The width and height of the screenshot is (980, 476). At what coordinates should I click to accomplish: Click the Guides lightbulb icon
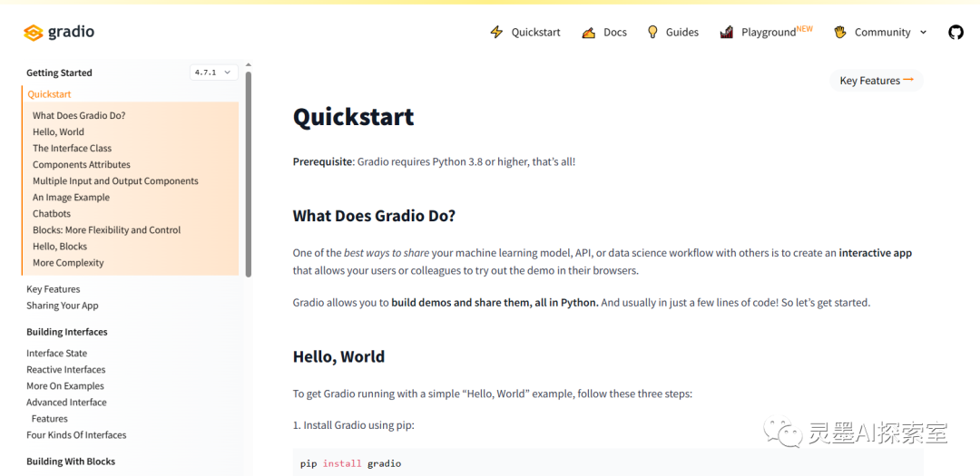tap(652, 32)
